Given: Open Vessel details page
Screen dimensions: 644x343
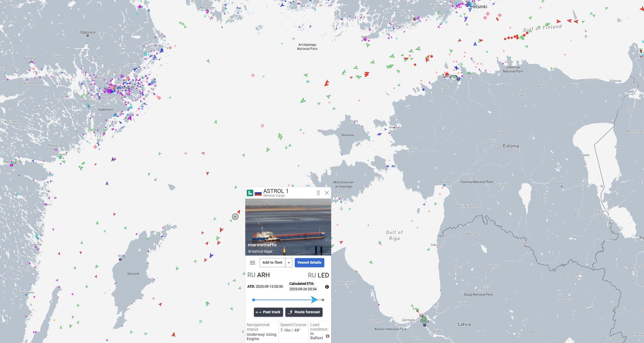Looking at the screenshot, I should coord(309,263).
